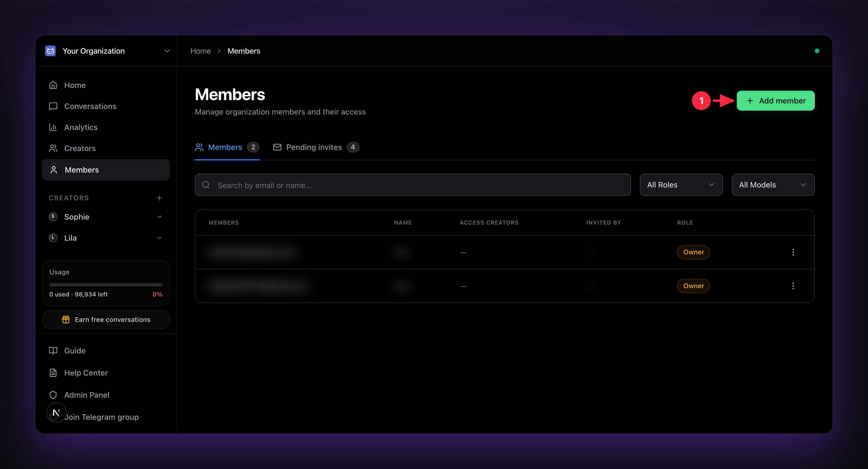Screen dimensions: 868x469
Task: Click the Pending invites envelope icon
Action: coord(277,147)
